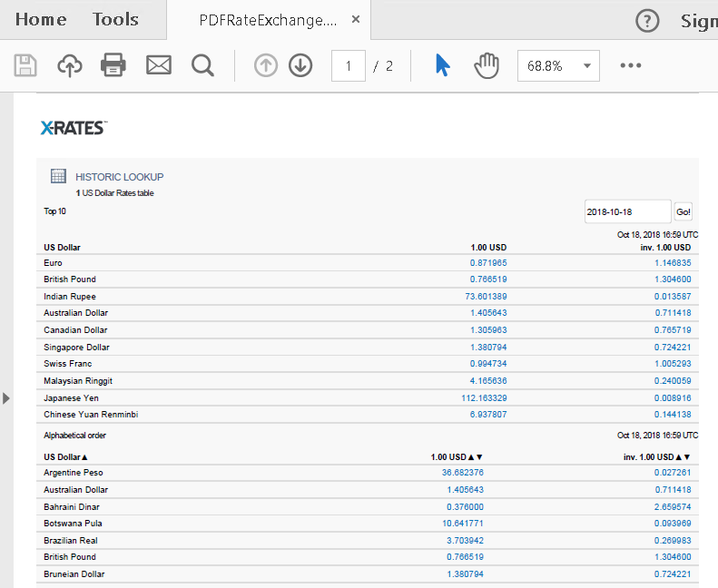The height and width of the screenshot is (588, 718).
Task: Switch to the Hand pan tool
Action: click(x=487, y=65)
